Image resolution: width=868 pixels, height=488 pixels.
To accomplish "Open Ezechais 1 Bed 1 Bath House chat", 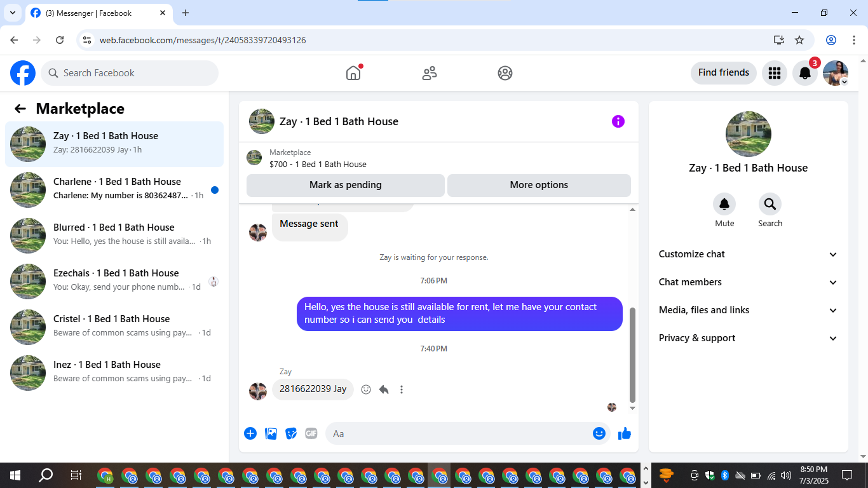I will coord(114,281).
